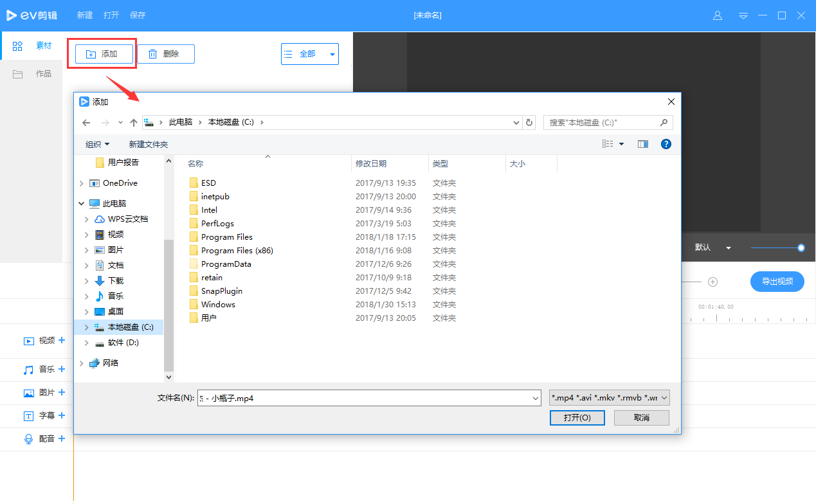Click refresh icon beside address bar
Image resolution: width=816 pixels, height=504 pixels.
[x=529, y=122]
